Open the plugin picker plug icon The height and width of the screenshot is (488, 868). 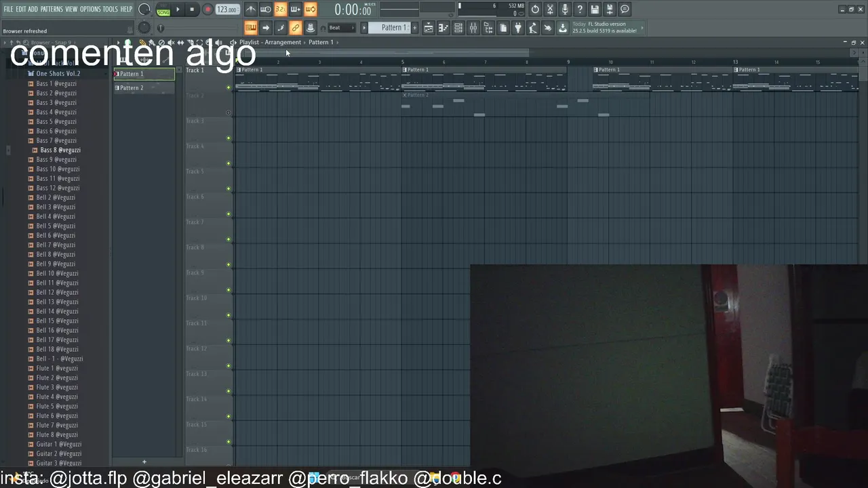pos(518,28)
